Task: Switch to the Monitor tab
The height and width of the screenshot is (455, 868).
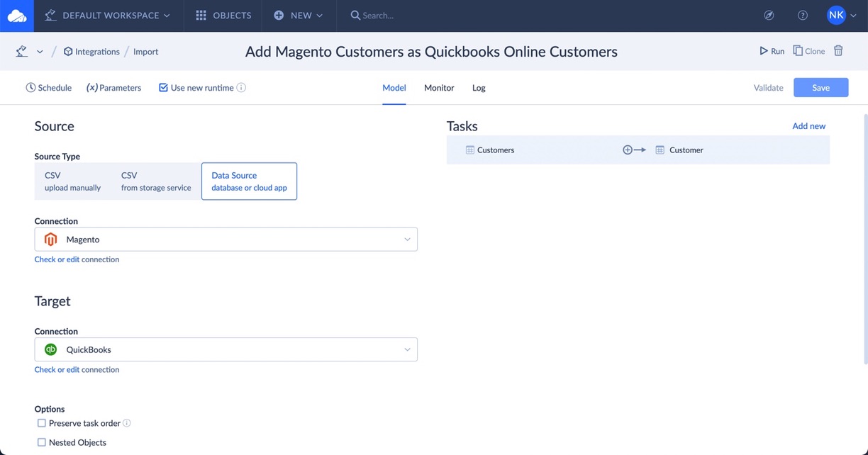Action: [439, 88]
